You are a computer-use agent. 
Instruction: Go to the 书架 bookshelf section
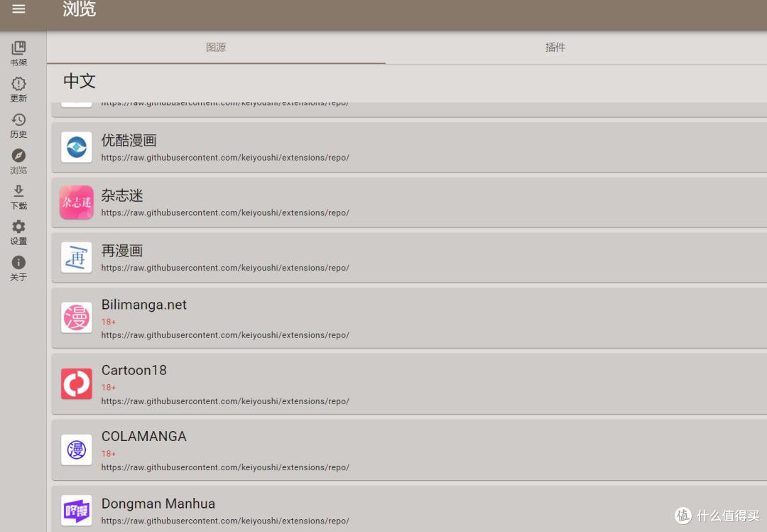click(18, 53)
